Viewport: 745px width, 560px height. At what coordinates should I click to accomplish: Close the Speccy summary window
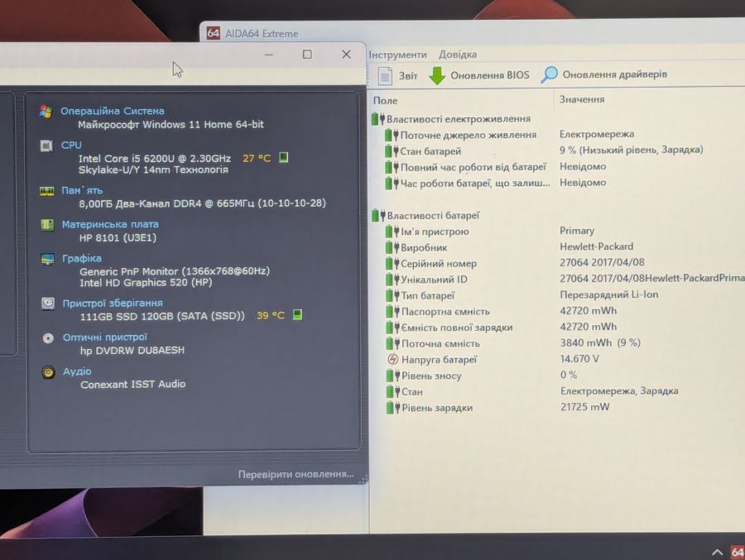pos(346,54)
